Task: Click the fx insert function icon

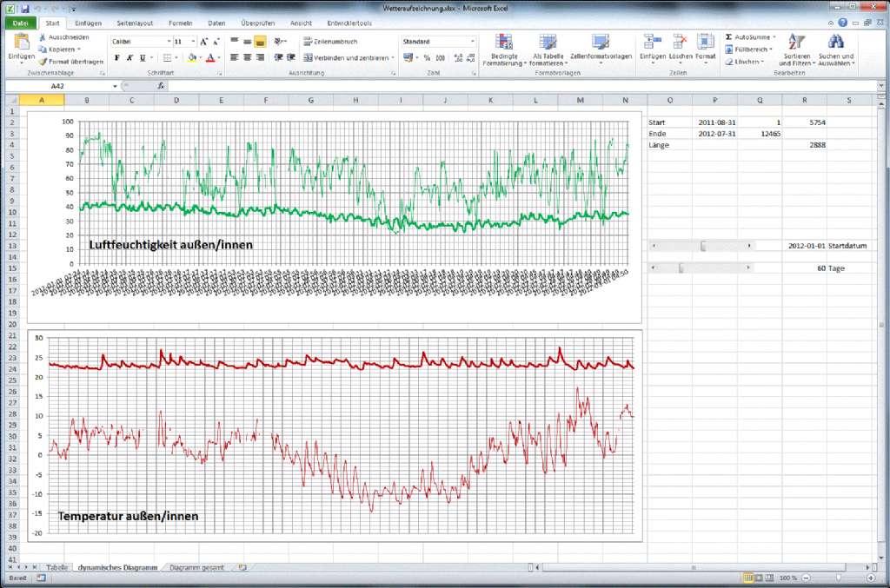Action: point(161,86)
